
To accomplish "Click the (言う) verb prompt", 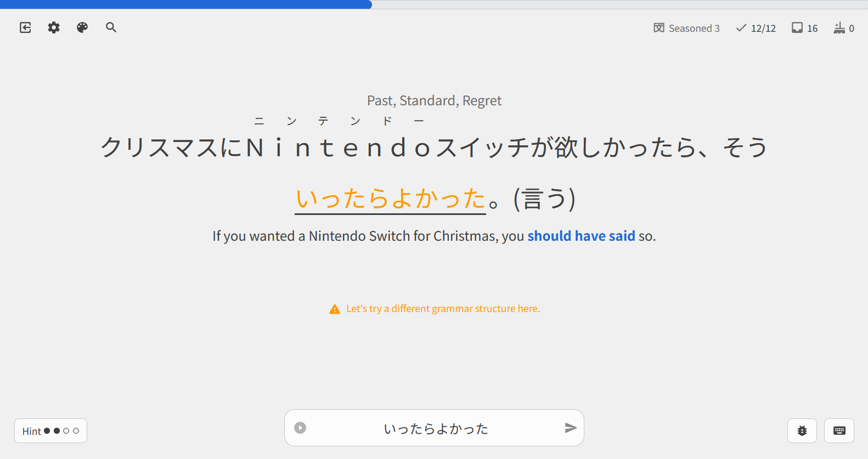I will point(544,199).
